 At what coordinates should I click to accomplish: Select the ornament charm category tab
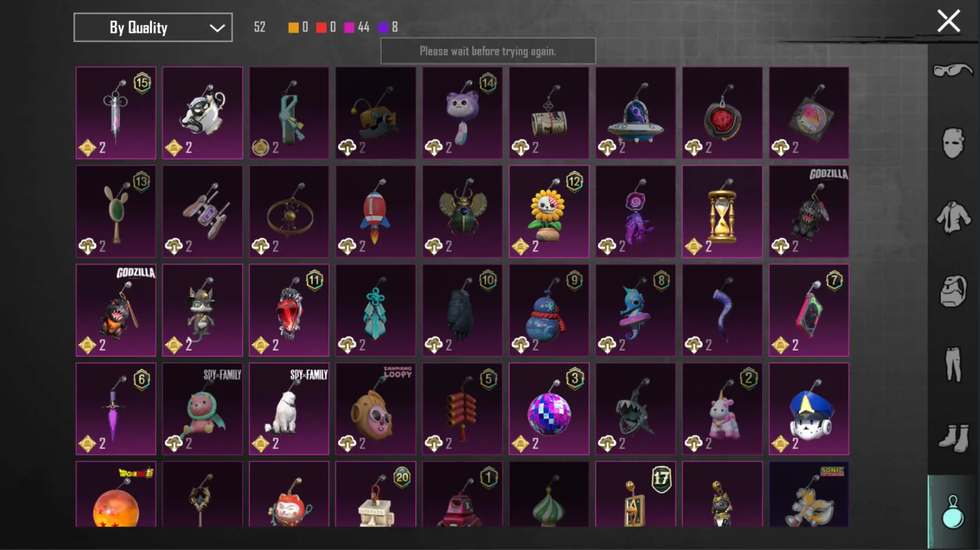tap(953, 512)
